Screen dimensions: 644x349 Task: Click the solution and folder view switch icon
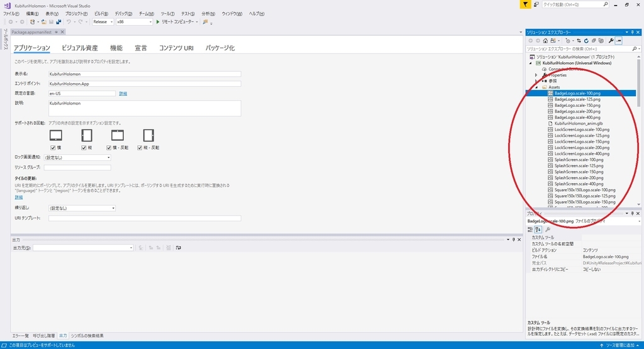[x=553, y=41]
